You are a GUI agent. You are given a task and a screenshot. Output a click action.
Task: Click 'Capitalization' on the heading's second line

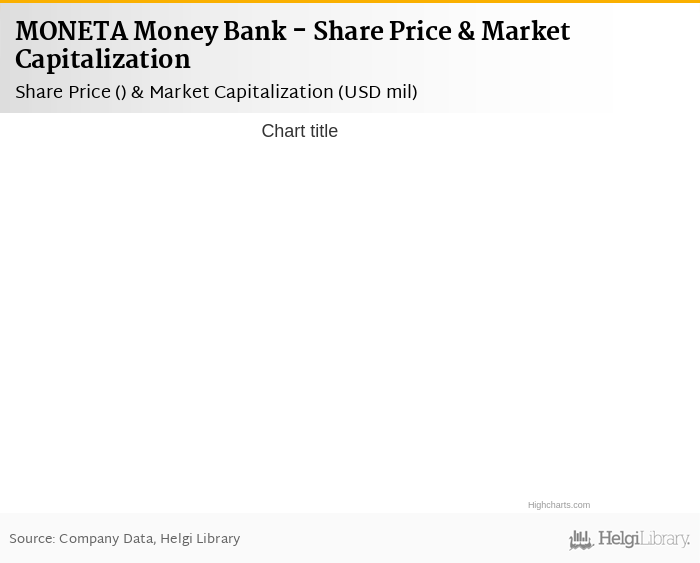(x=102, y=61)
